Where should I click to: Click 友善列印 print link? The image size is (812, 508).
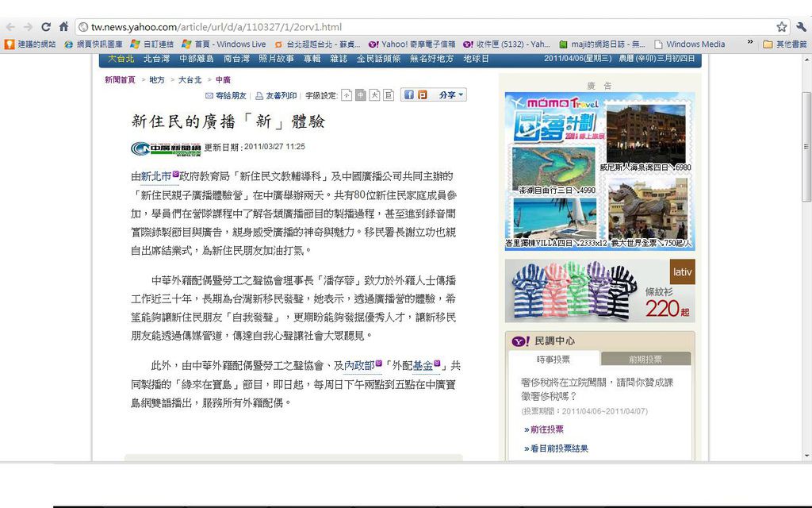276,95
